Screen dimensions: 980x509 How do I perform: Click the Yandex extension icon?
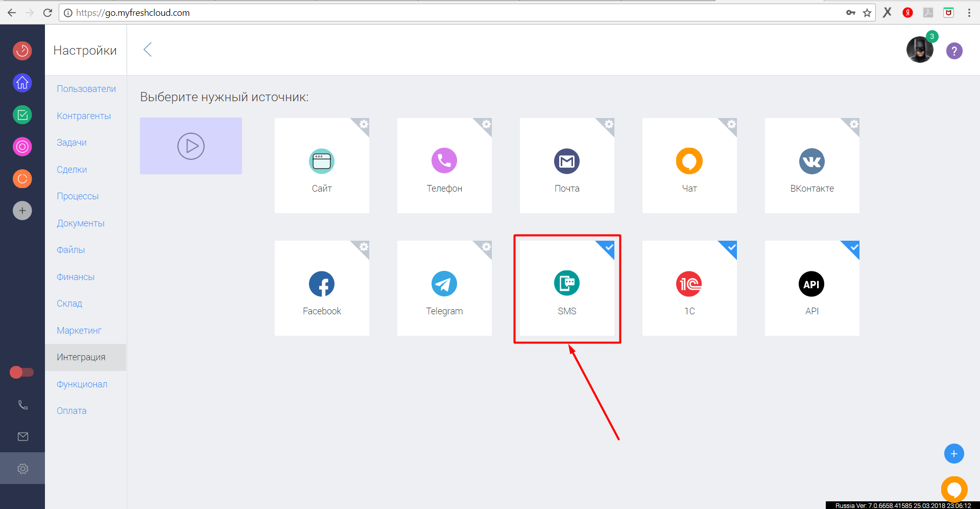tap(907, 13)
